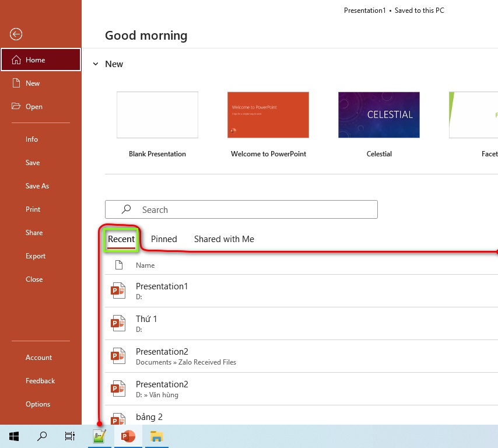Click the PowerPoint file icon beside Thứ 1
This screenshot has height=448, width=498.
118,323
